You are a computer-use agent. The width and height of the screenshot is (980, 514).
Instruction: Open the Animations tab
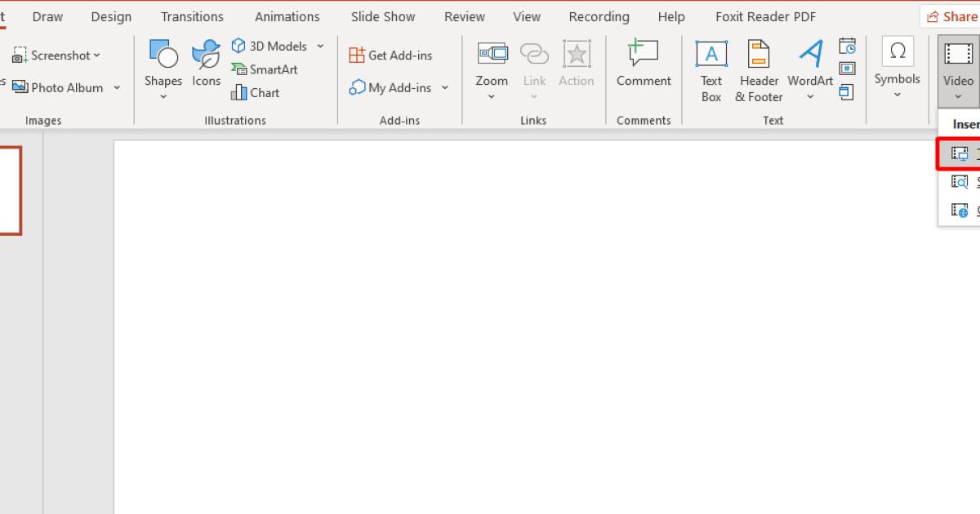(x=287, y=16)
